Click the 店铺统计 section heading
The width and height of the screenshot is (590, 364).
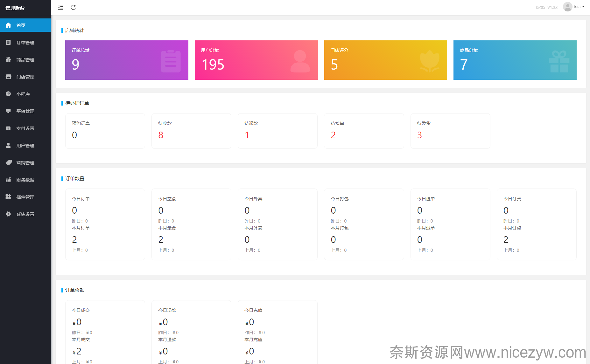coord(75,31)
